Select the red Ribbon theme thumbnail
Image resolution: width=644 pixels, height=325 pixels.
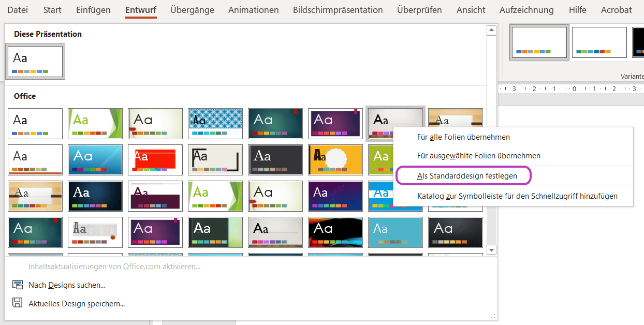point(155,160)
